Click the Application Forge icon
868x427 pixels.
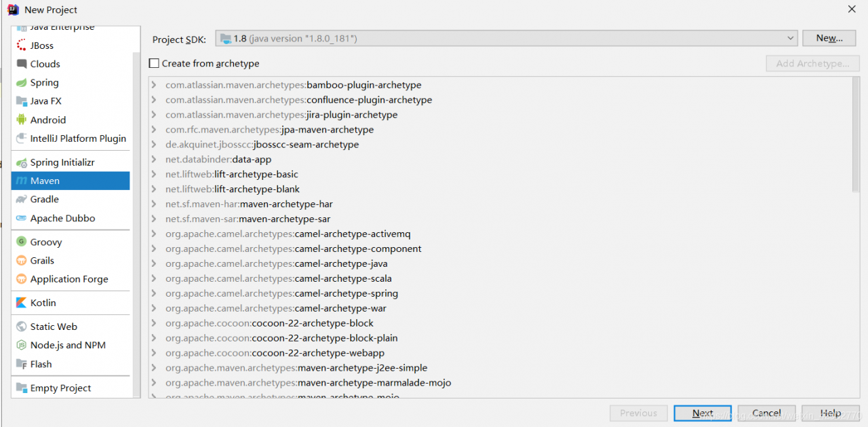22,279
